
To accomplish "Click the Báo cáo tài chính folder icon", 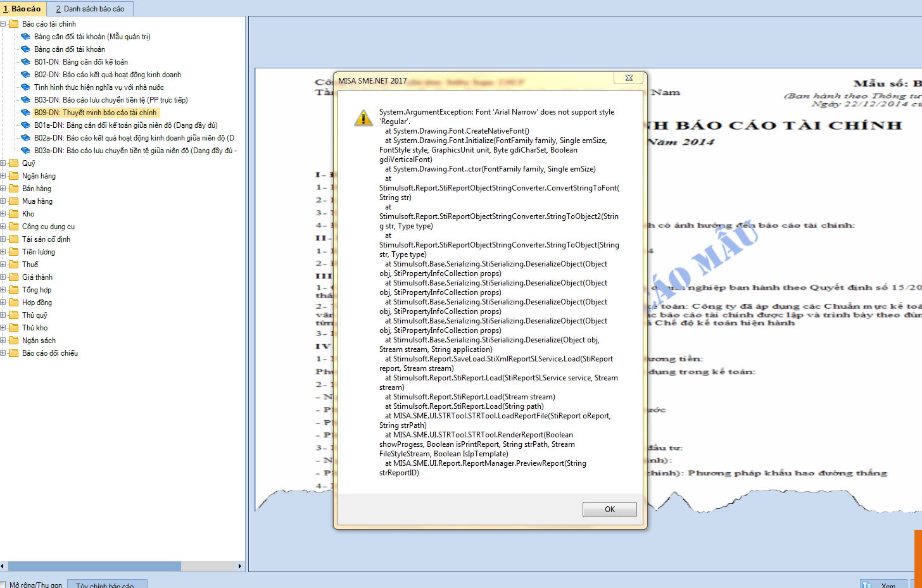I will point(13,24).
